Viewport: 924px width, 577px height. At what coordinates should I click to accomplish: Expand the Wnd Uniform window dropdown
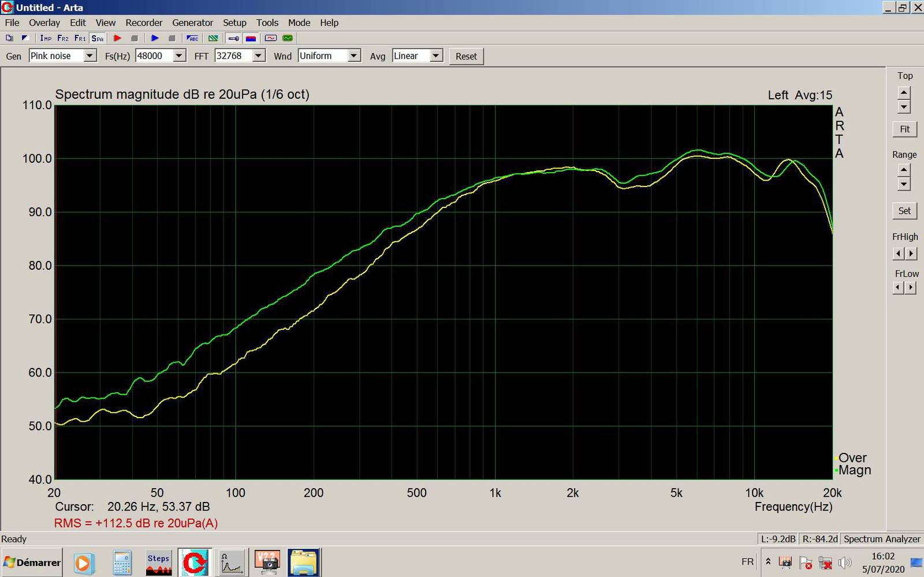(x=355, y=55)
